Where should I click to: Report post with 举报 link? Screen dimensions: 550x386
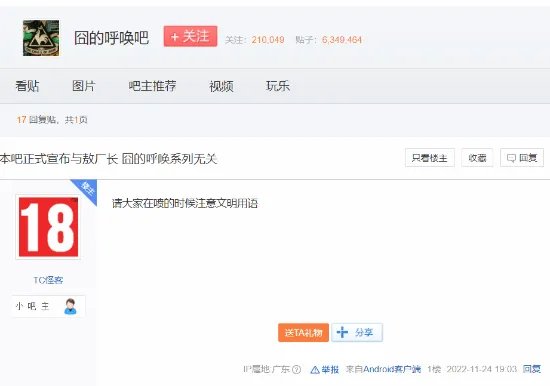click(325, 369)
